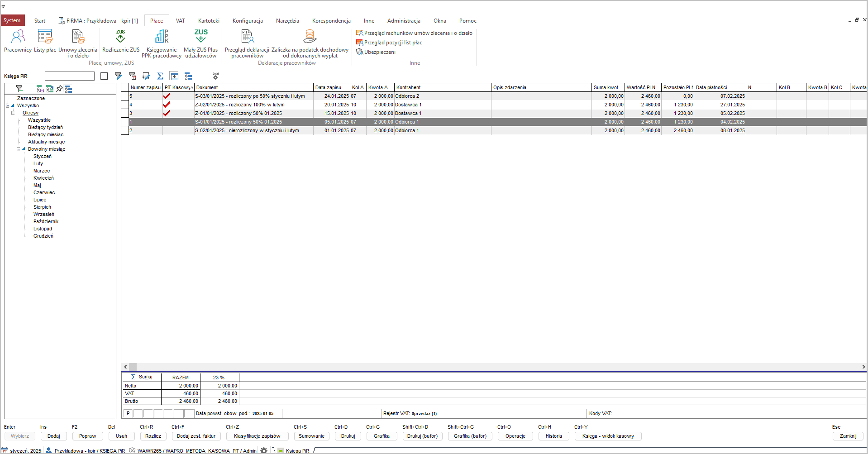The image size is (868, 454).
Task: Toggle PIT Kasowy checkmark for S-03/01/2025
Action: [167, 96]
